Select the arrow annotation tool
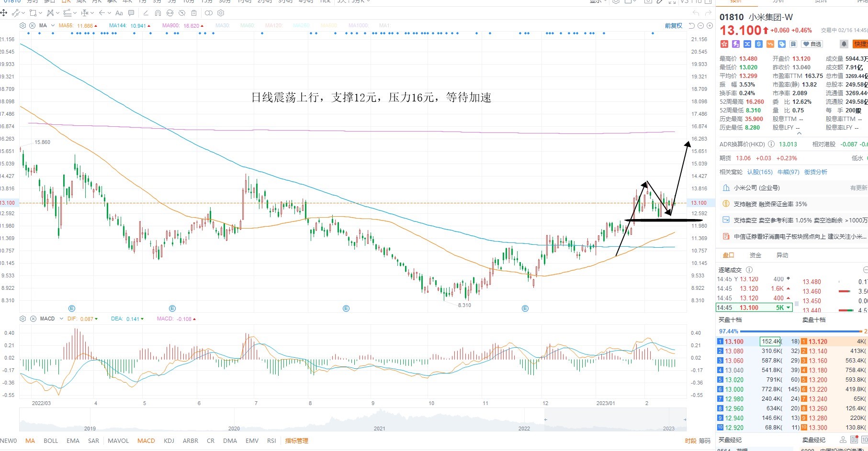 click(102, 13)
